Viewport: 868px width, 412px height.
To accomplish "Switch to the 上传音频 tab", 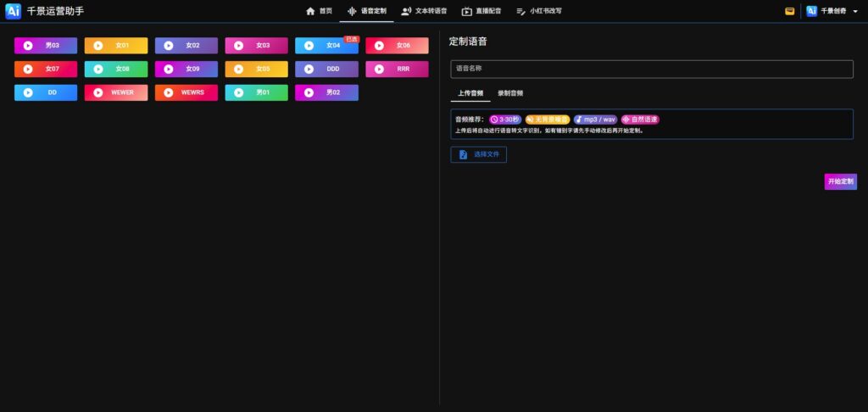I will tap(470, 93).
